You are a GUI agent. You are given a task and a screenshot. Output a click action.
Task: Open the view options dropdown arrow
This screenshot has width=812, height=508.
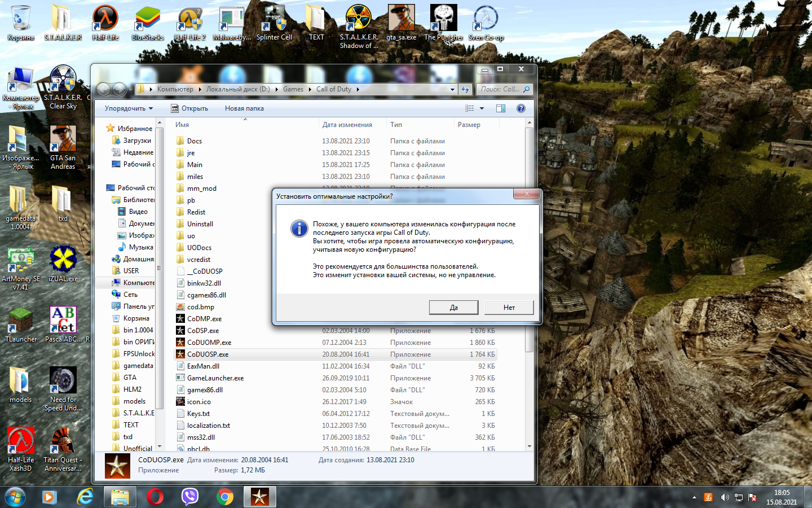click(482, 108)
